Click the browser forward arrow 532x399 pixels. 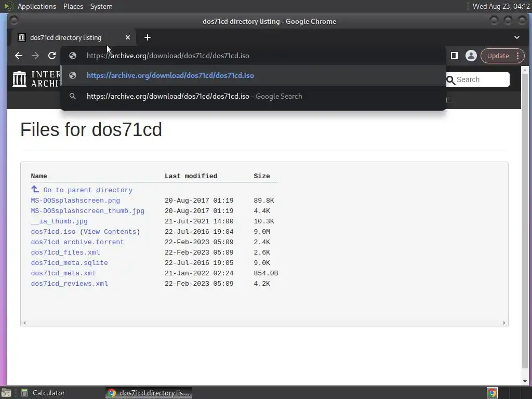point(35,56)
